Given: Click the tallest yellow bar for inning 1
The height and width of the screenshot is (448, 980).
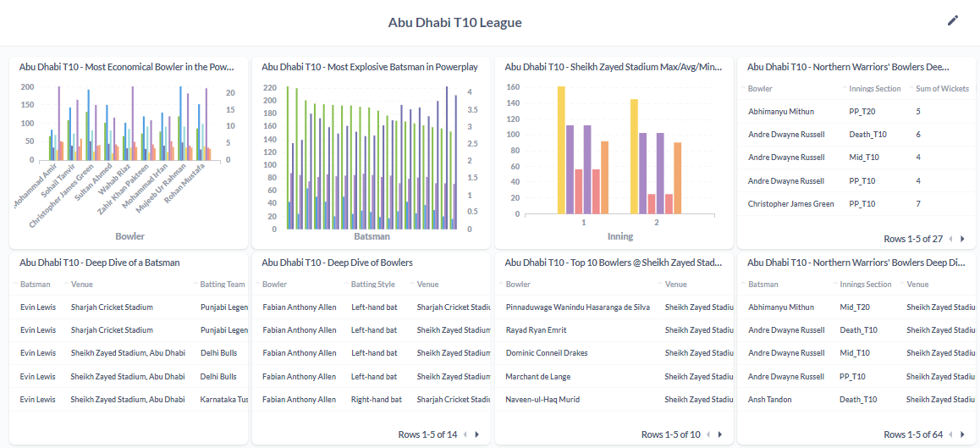Looking at the screenshot, I should point(561,150).
